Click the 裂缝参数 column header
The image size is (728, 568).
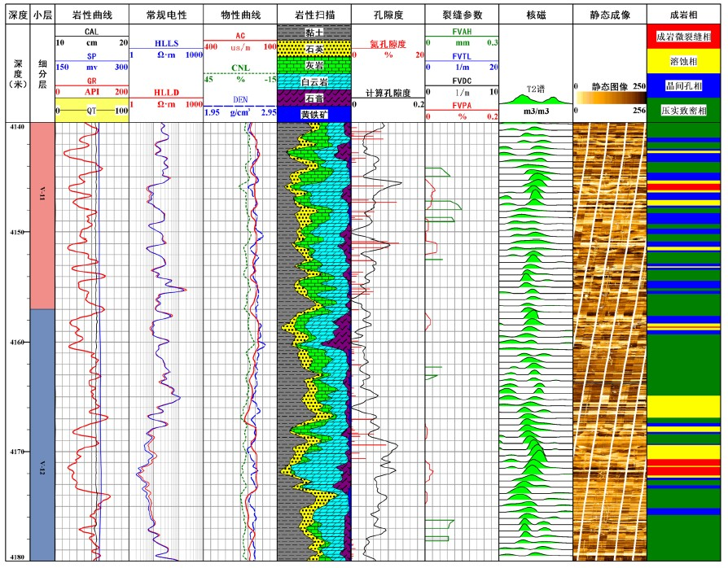click(x=461, y=15)
